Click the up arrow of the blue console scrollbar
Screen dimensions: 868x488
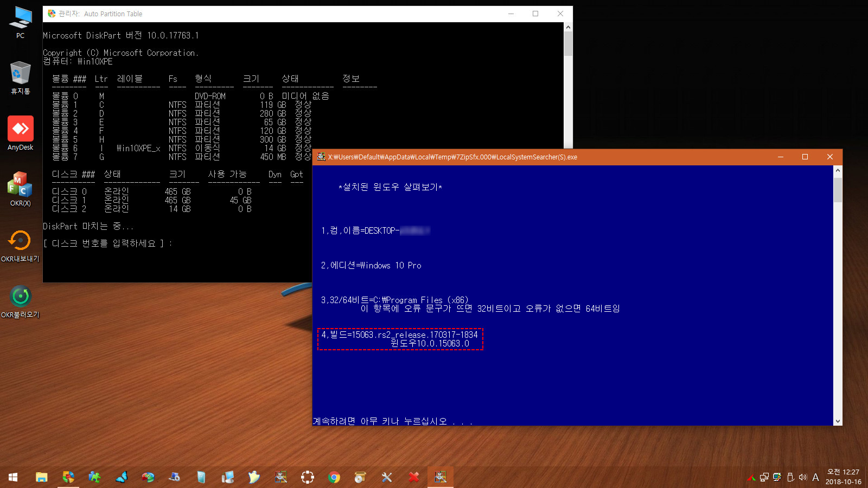click(x=838, y=170)
